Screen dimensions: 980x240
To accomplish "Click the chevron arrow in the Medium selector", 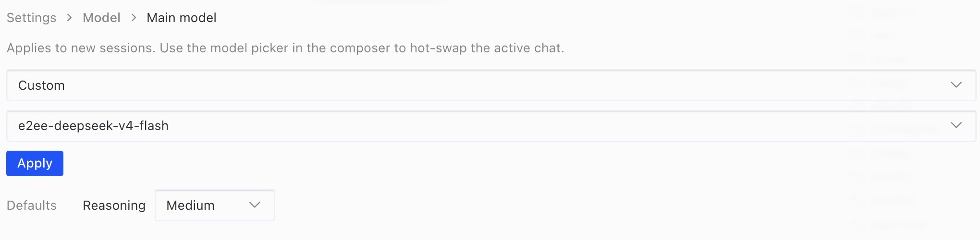I will 255,205.
